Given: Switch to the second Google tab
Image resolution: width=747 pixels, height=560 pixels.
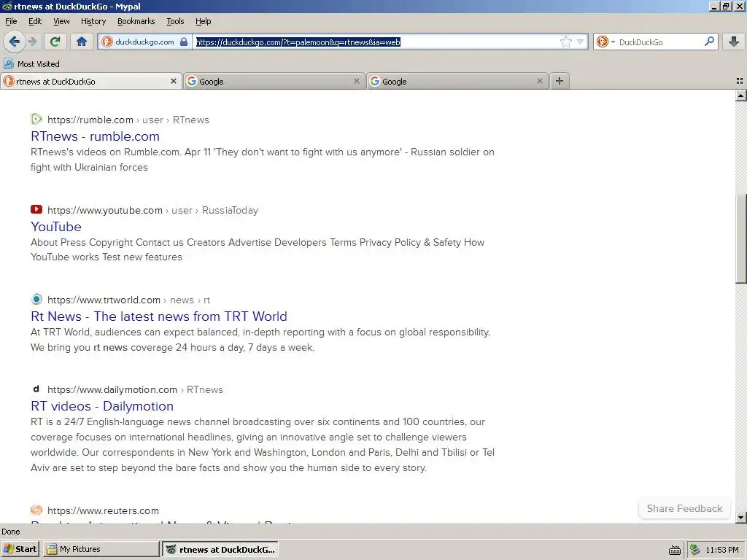Looking at the screenshot, I should 457,82.
